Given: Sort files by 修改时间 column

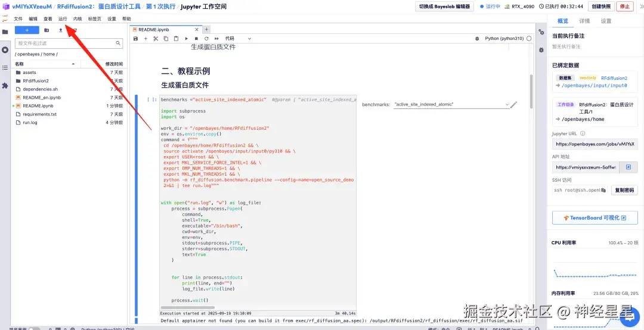Looking at the screenshot, I should [x=114, y=64].
